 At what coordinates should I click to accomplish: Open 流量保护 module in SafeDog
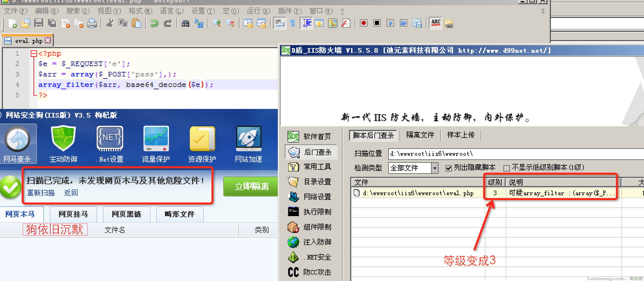(156, 144)
